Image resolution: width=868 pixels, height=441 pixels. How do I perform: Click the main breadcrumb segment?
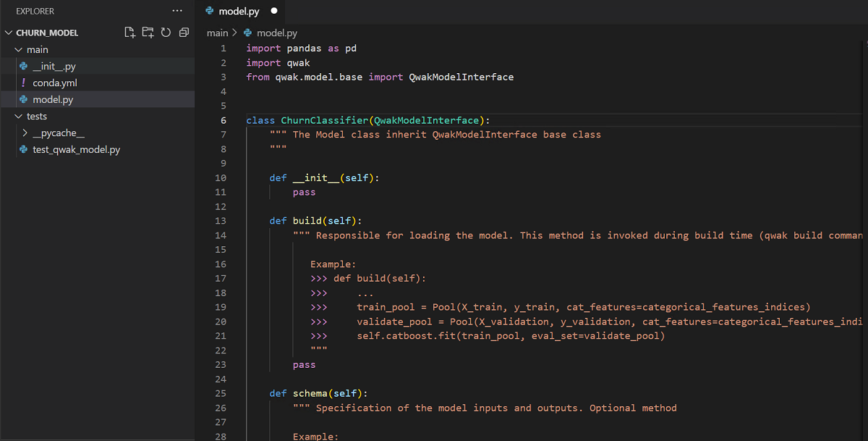[217, 33]
